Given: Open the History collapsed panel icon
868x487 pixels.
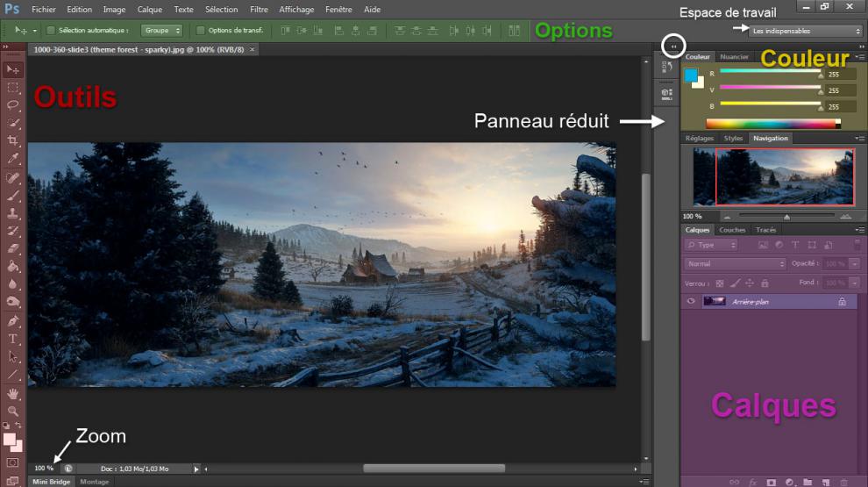Looking at the screenshot, I should click(667, 67).
